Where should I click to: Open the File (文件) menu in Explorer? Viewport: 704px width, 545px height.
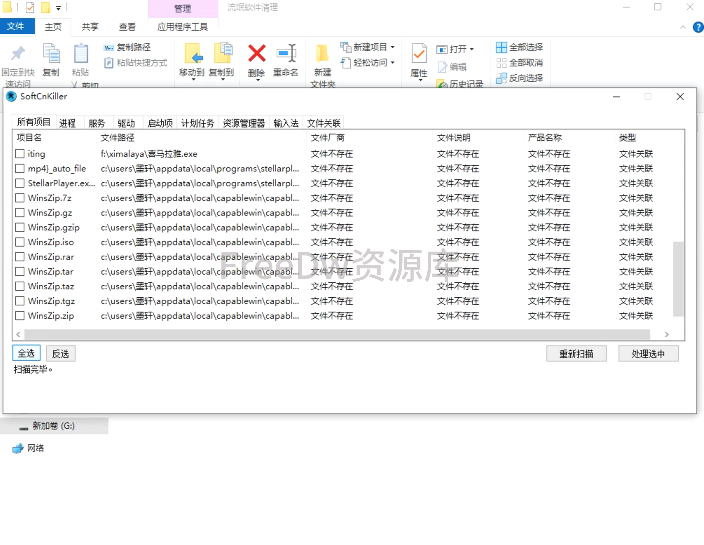(x=17, y=26)
